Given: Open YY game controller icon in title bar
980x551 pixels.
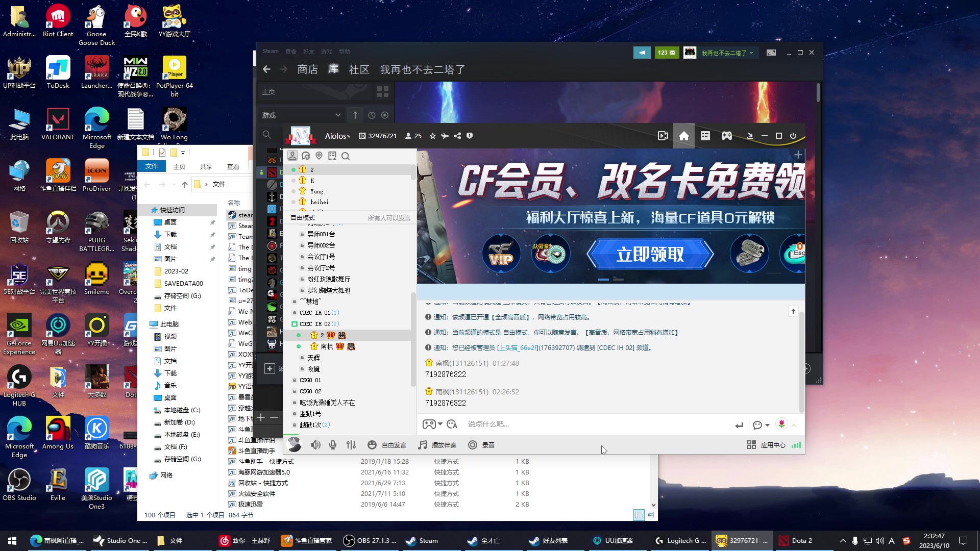Looking at the screenshot, I should [x=726, y=136].
